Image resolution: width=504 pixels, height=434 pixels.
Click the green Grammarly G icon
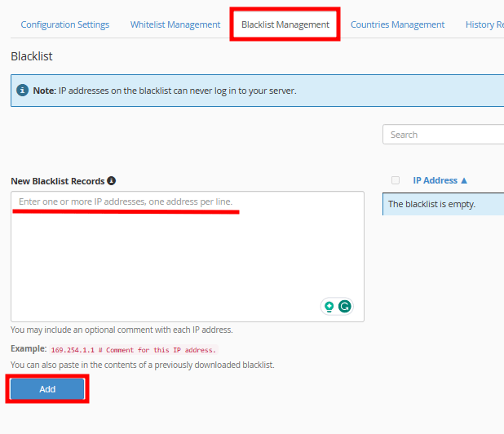(x=345, y=307)
